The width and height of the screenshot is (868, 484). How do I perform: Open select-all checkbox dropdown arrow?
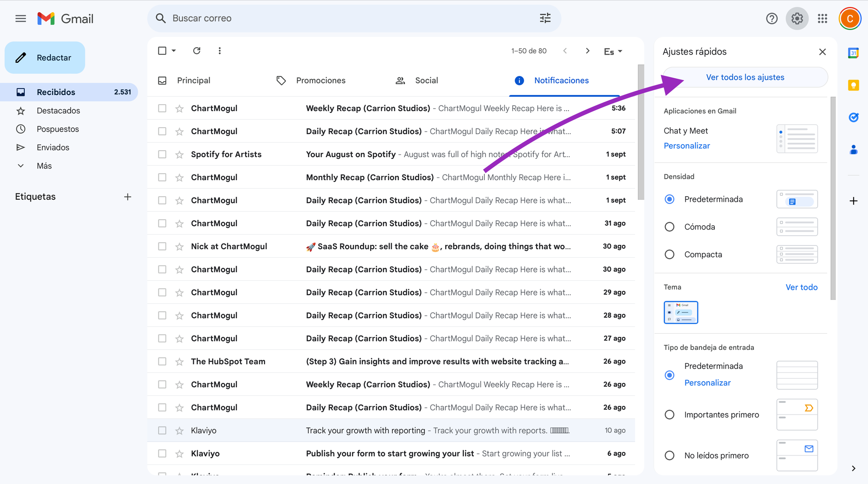point(174,51)
